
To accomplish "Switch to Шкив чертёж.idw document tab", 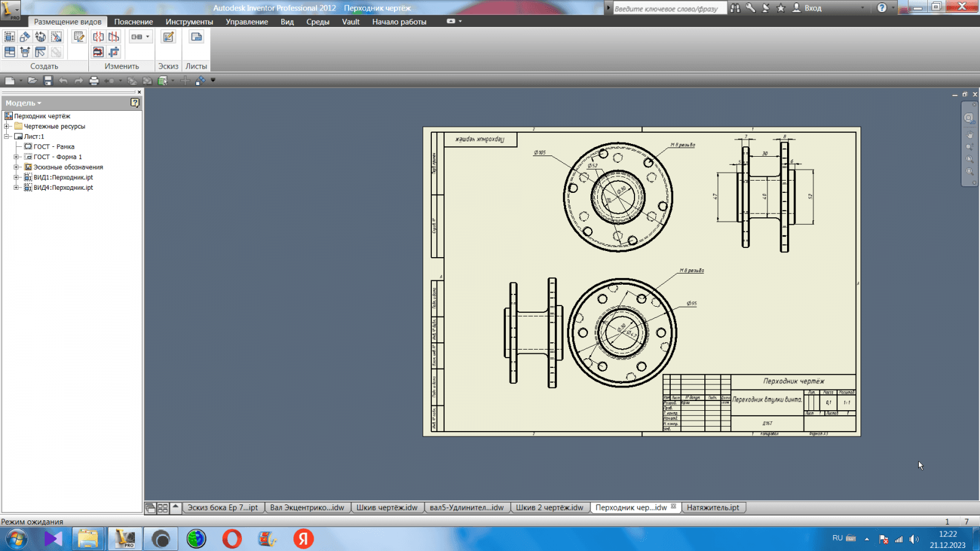I will 386,508.
